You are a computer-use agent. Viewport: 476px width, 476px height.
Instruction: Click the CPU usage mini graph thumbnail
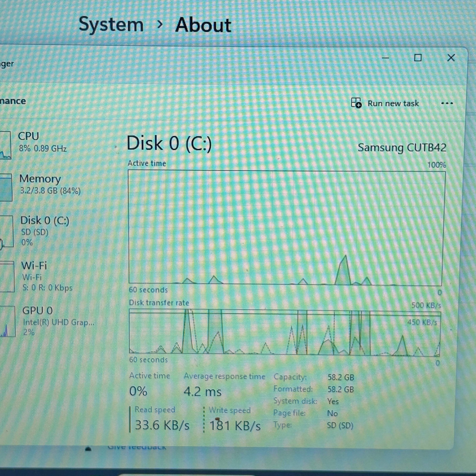[5, 145]
